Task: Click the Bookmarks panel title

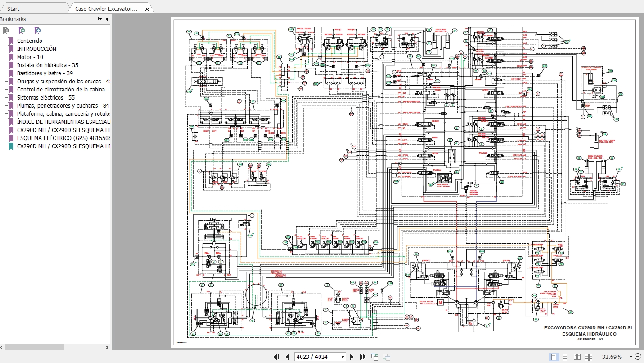Action: (13, 19)
